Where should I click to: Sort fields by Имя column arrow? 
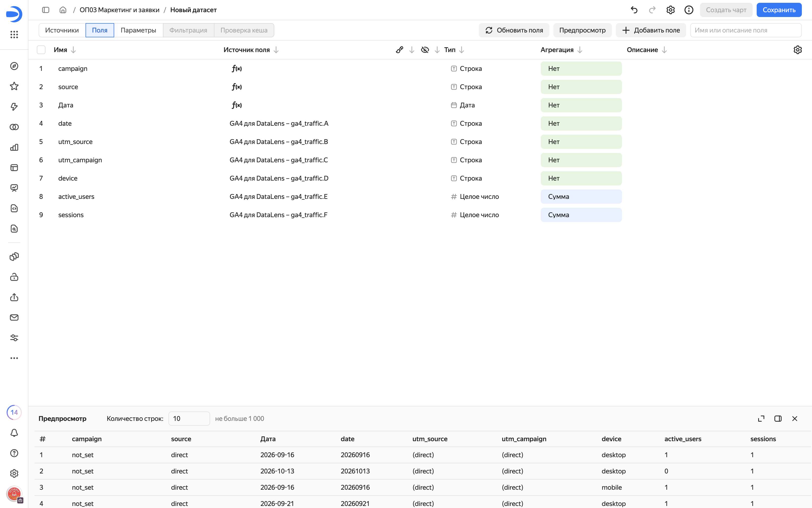(x=74, y=50)
